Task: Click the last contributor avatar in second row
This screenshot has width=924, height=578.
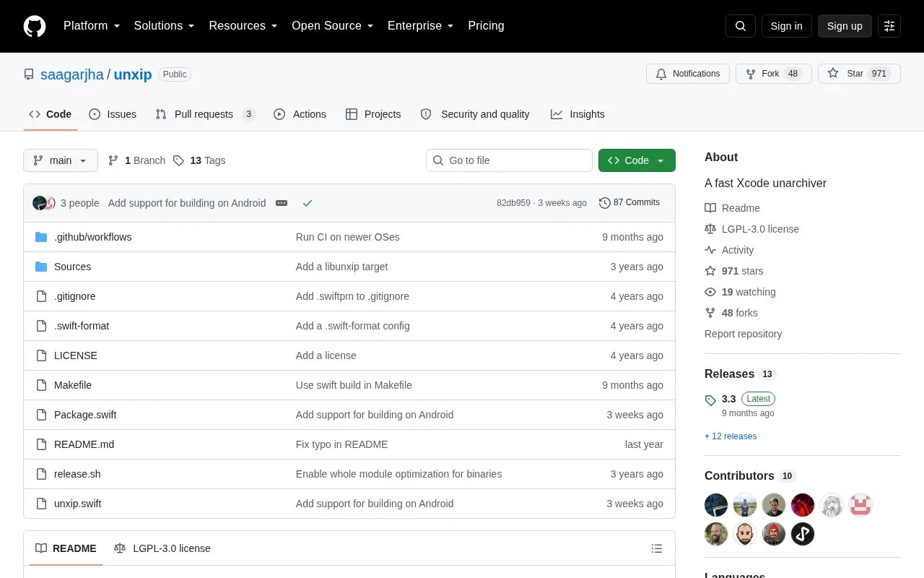Action: tap(803, 534)
